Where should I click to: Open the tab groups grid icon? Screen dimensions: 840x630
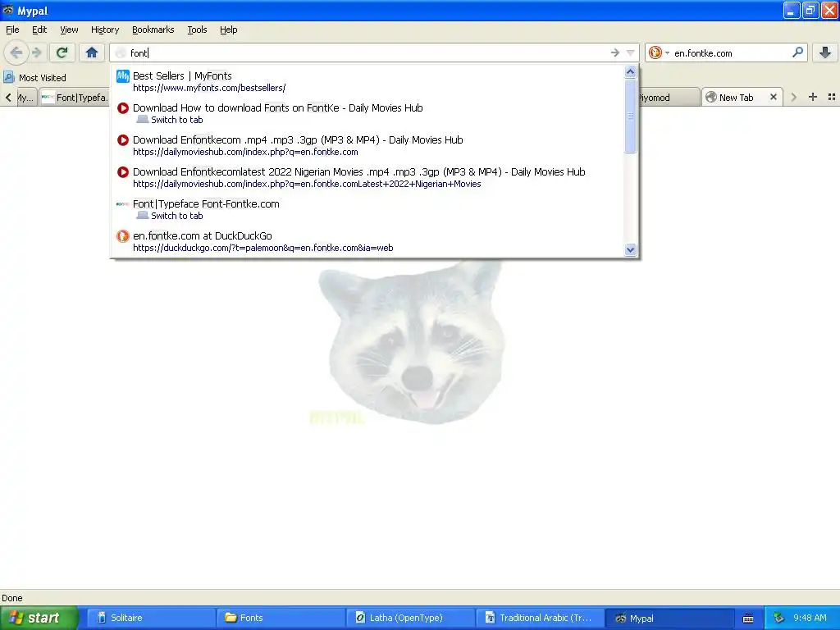832,97
